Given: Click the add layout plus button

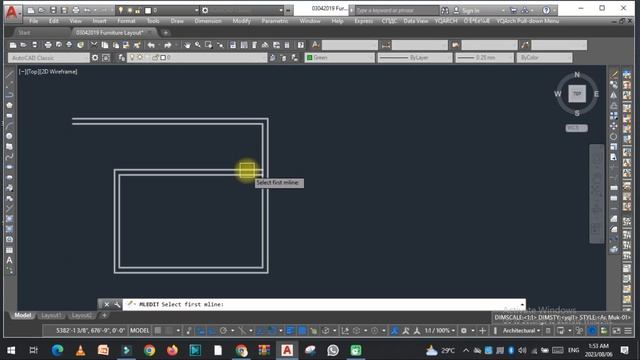Looking at the screenshot, I should click(104, 316).
